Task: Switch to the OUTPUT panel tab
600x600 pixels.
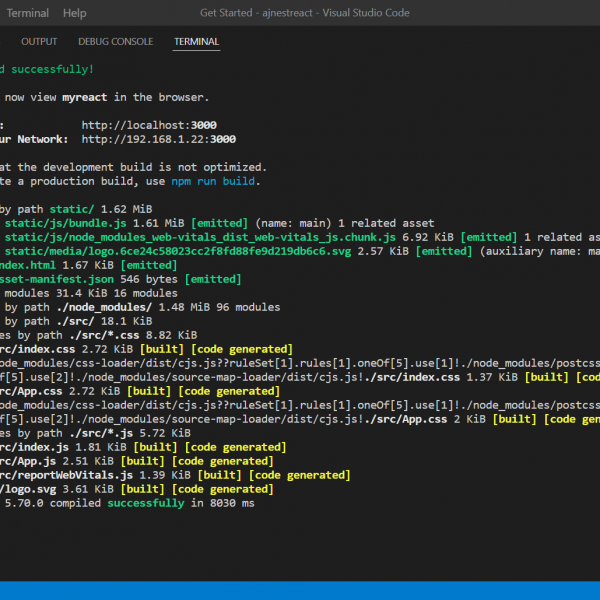Action: point(39,42)
